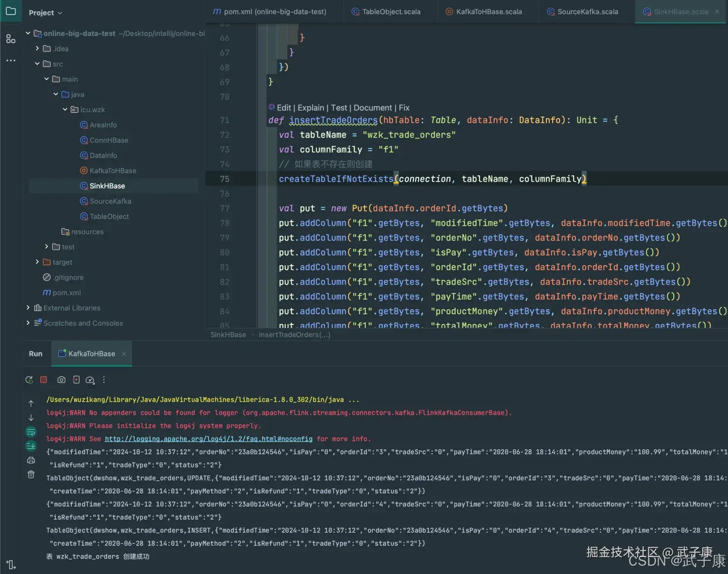Open the log4j faq hyperlink in console
This screenshot has width=728, height=574.
coord(209,439)
